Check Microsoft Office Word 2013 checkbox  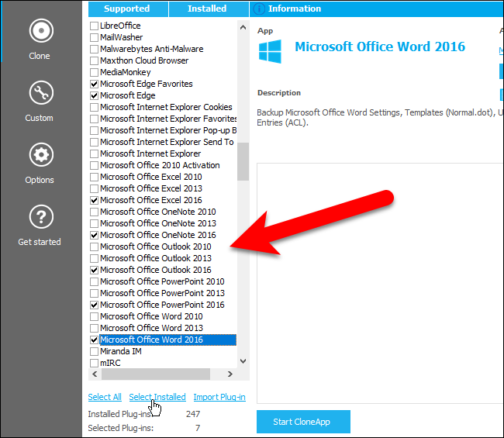pos(94,328)
